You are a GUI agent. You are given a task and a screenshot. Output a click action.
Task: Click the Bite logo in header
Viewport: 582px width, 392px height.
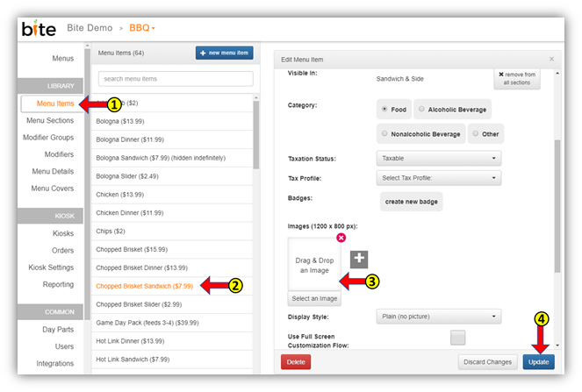click(39, 28)
